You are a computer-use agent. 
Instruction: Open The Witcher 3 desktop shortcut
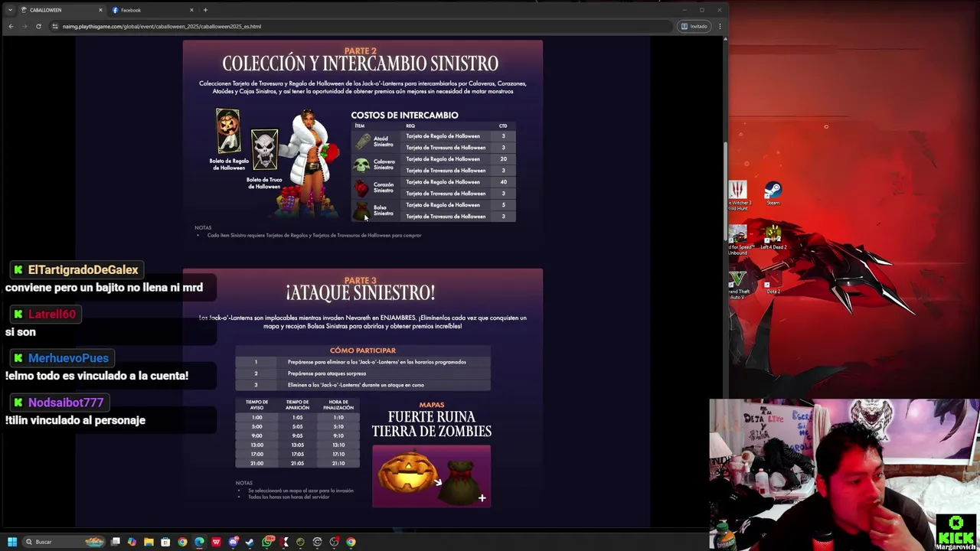[737, 195]
